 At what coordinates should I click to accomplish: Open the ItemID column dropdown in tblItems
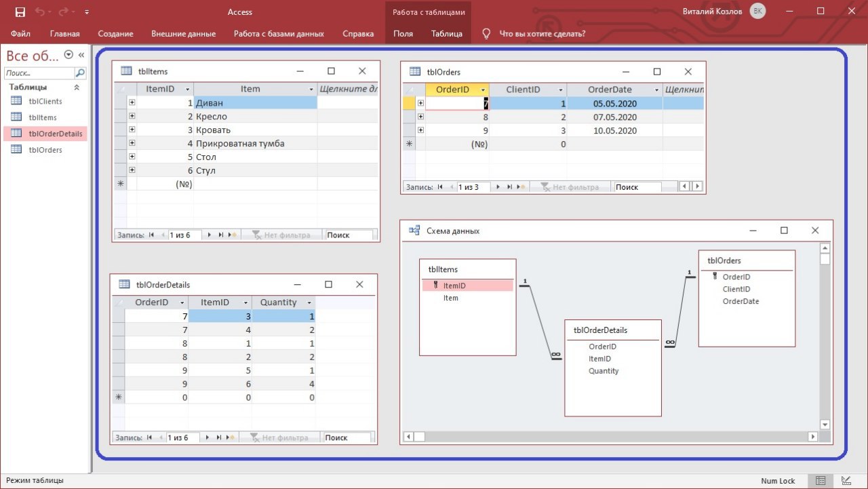tap(187, 89)
